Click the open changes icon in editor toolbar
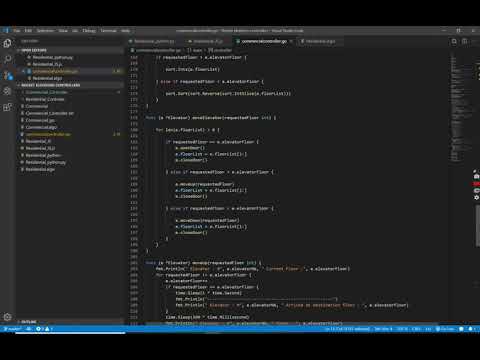This screenshot has height=360, width=480. coord(454,41)
